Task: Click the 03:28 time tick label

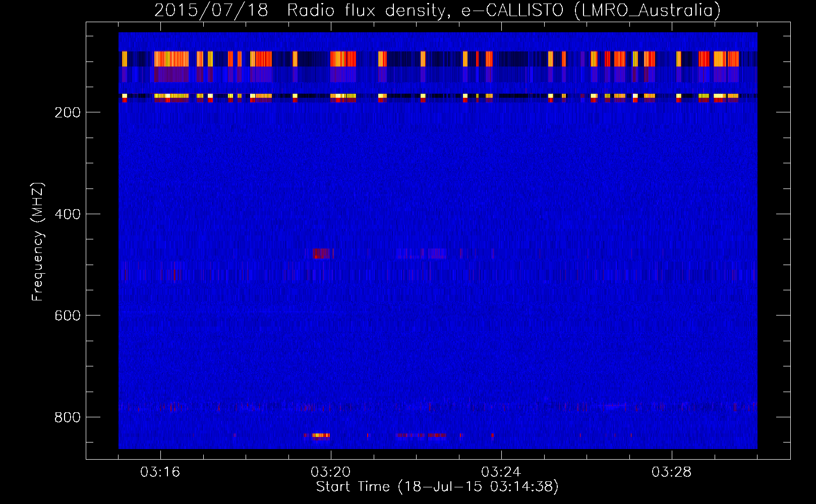Action: pyautogui.click(x=672, y=472)
